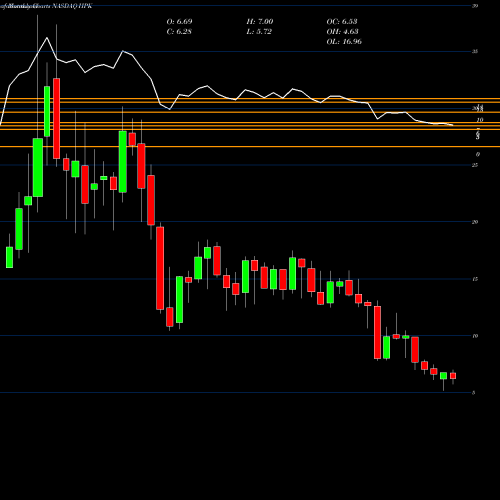Click the italic 0 label below the orange lines
The width and height of the screenshot is (500, 500).
click(x=478, y=154)
